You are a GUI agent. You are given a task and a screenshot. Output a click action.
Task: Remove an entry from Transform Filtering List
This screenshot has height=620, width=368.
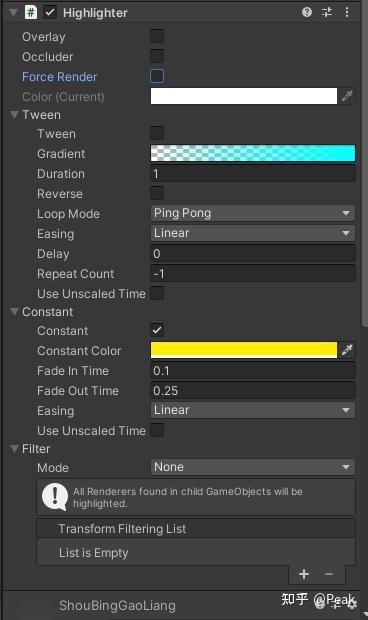click(x=329, y=574)
